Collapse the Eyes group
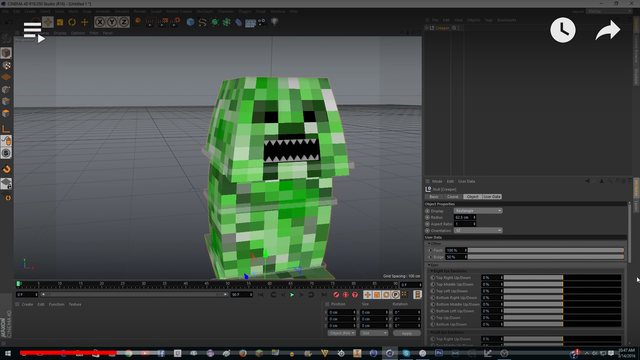This screenshot has width=640, height=360. 429,265
